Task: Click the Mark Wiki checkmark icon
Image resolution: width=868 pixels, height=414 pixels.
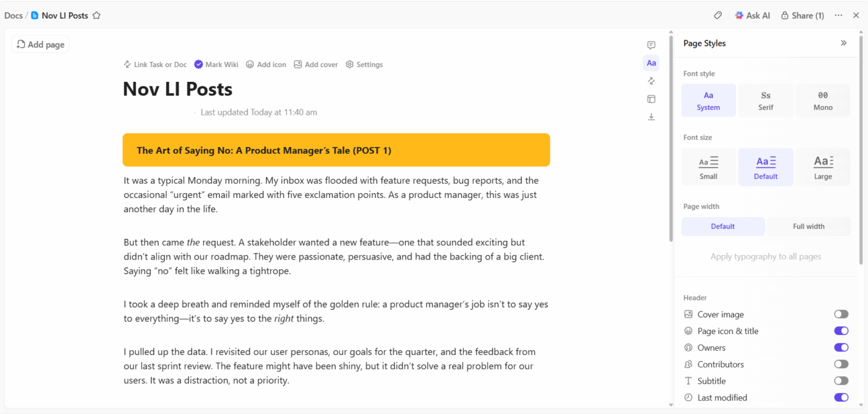Action: coord(198,64)
